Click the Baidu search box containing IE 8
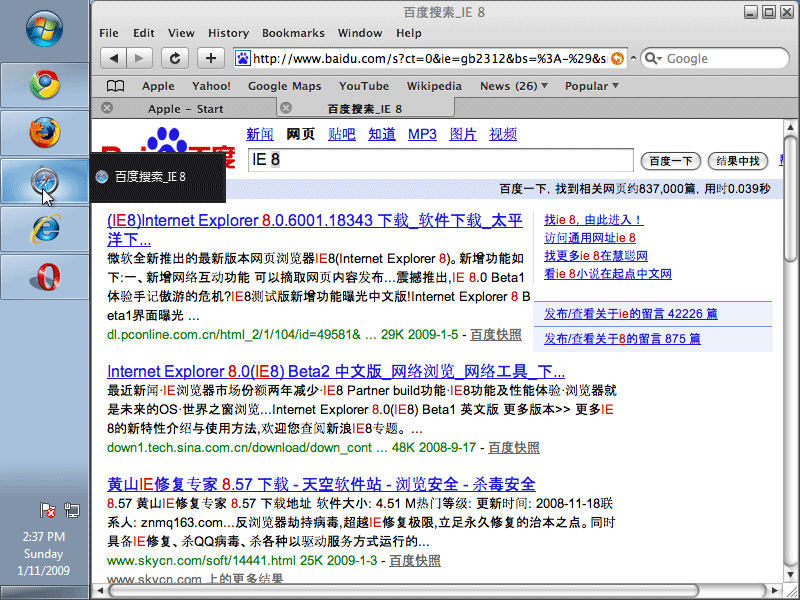Viewport: 800px width, 600px height. (440, 160)
